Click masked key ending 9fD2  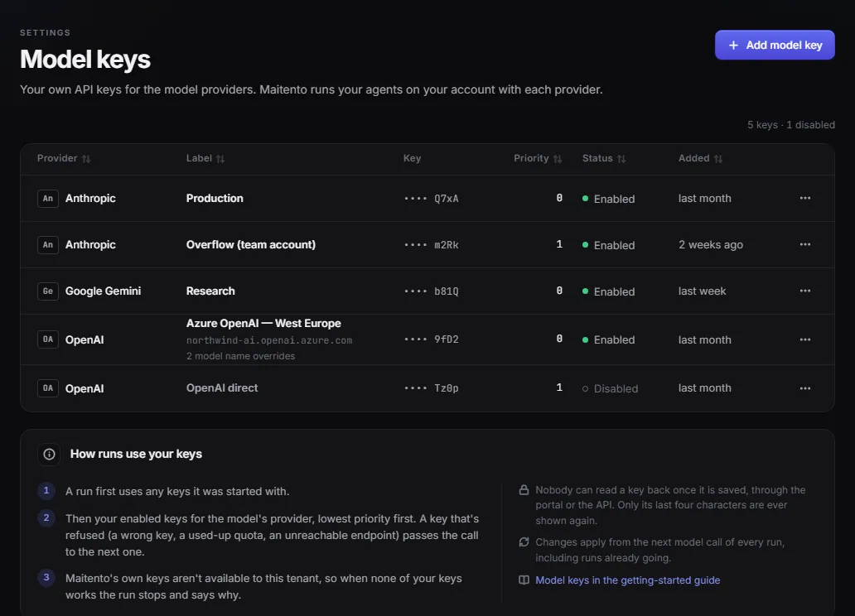(x=432, y=339)
